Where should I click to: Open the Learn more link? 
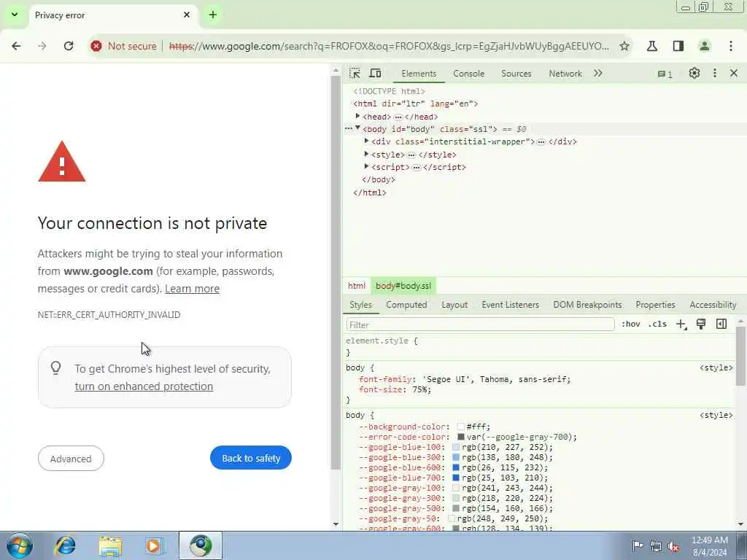pos(192,289)
